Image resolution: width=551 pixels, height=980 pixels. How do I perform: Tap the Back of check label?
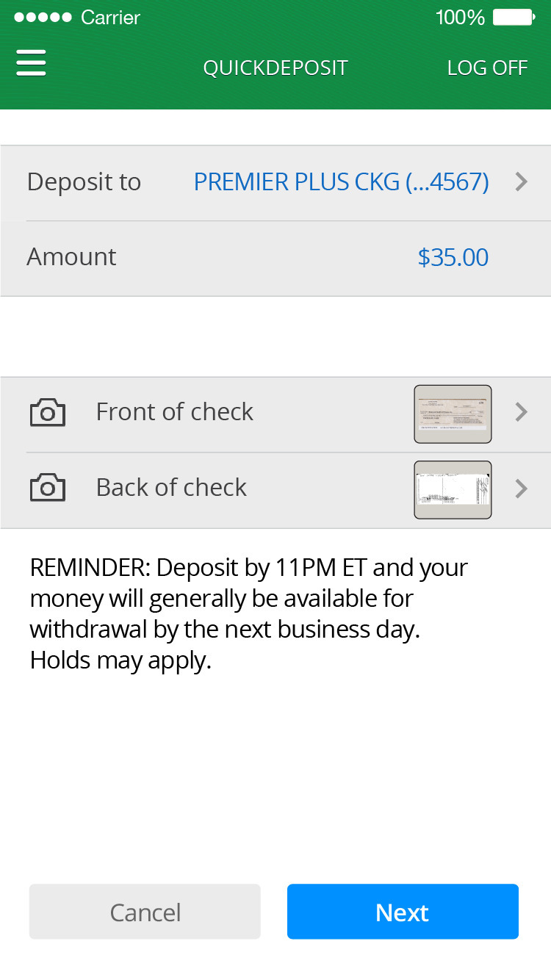click(171, 488)
